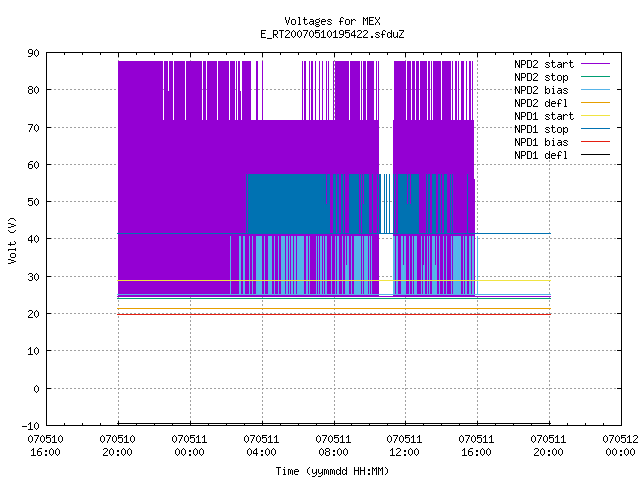Select the E_RT20070510195422.sfduZ filename subtitle
Screen dimensions: 640x480
click(332, 34)
